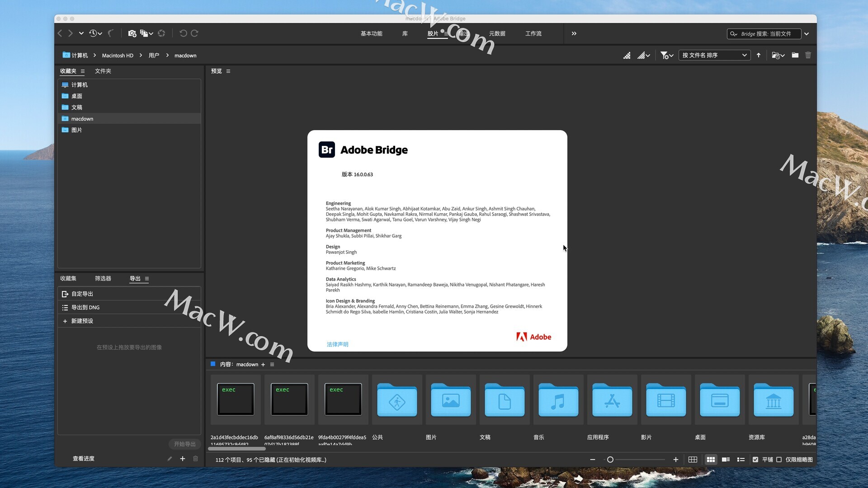This screenshot has width=868, height=488.
Task: Open the recent files history icon
Action: click(x=94, y=33)
